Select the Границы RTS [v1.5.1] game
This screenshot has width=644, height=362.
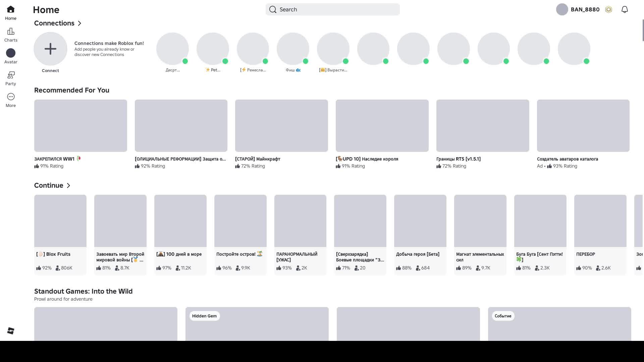[482, 126]
